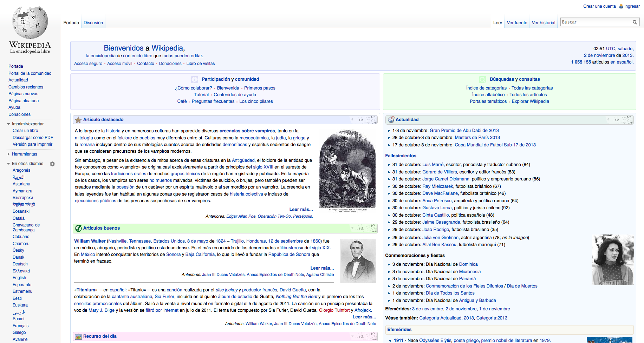644x343 pixels.
Task: Open the creencias sobre vampiros article
Action: pos(247,131)
